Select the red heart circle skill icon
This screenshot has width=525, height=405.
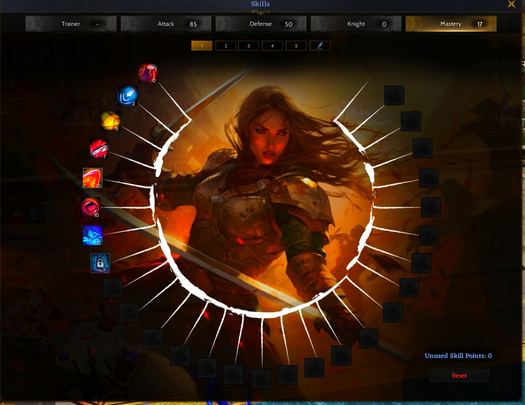click(91, 207)
